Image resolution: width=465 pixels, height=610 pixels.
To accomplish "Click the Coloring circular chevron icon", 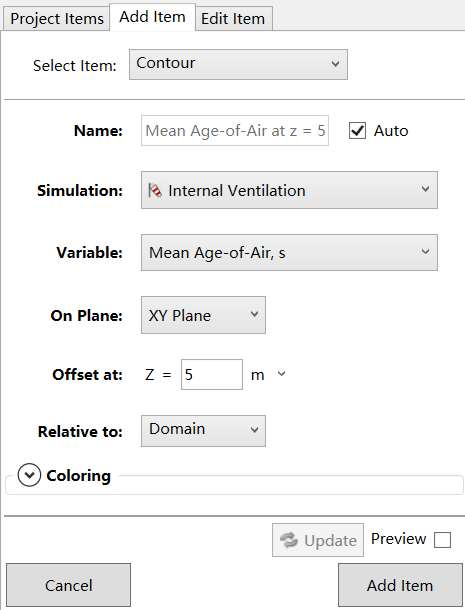I will click(x=29, y=475).
